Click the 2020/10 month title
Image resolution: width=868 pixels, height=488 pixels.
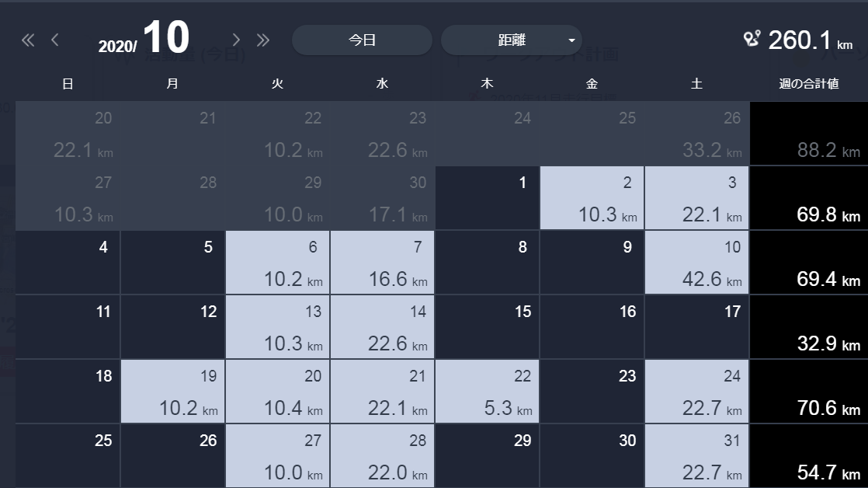(145, 39)
